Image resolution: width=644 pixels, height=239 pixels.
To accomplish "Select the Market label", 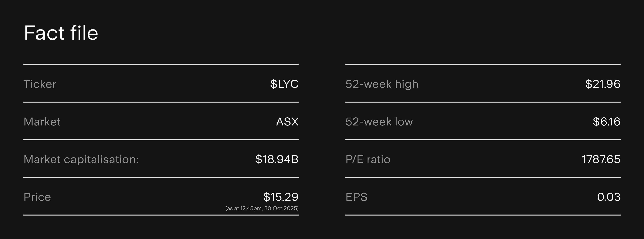I will point(42,122).
